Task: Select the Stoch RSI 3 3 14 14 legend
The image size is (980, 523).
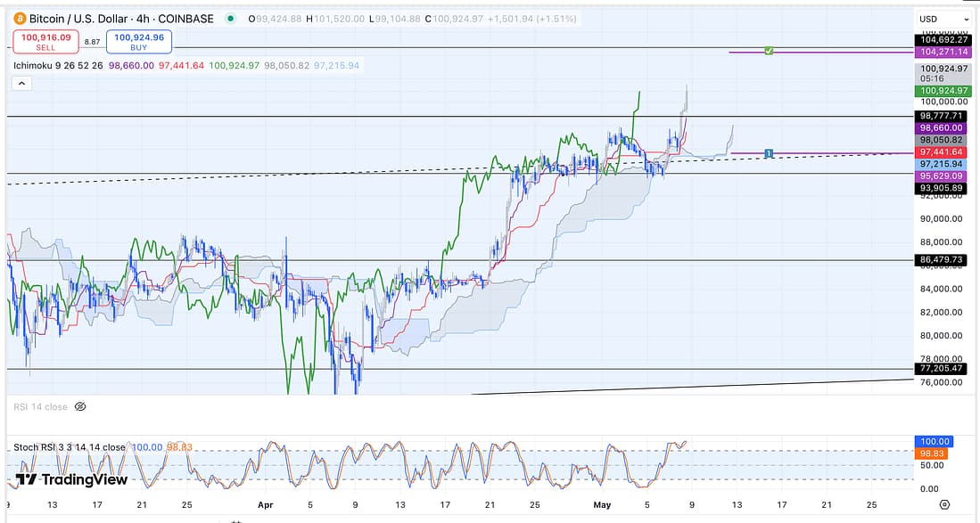Action: (x=70, y=446)
